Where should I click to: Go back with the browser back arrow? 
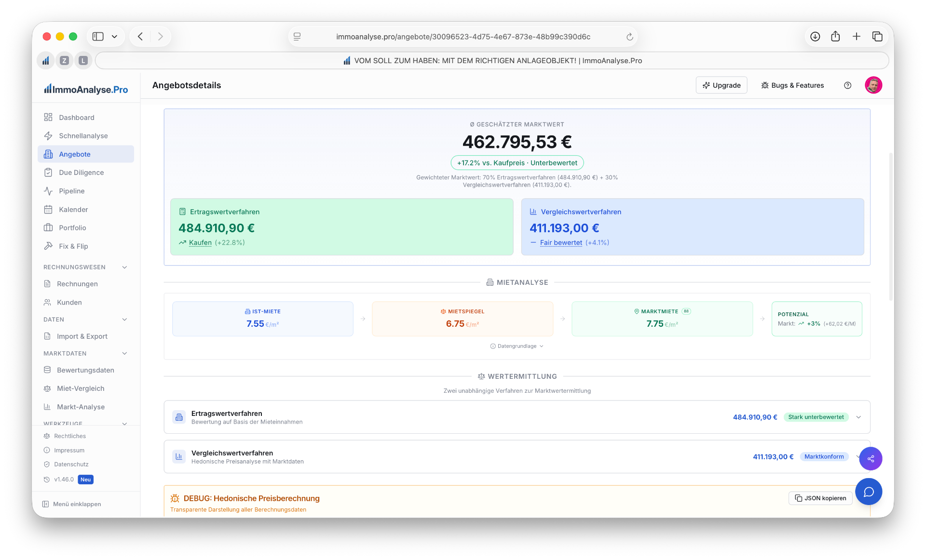point(140,37)
